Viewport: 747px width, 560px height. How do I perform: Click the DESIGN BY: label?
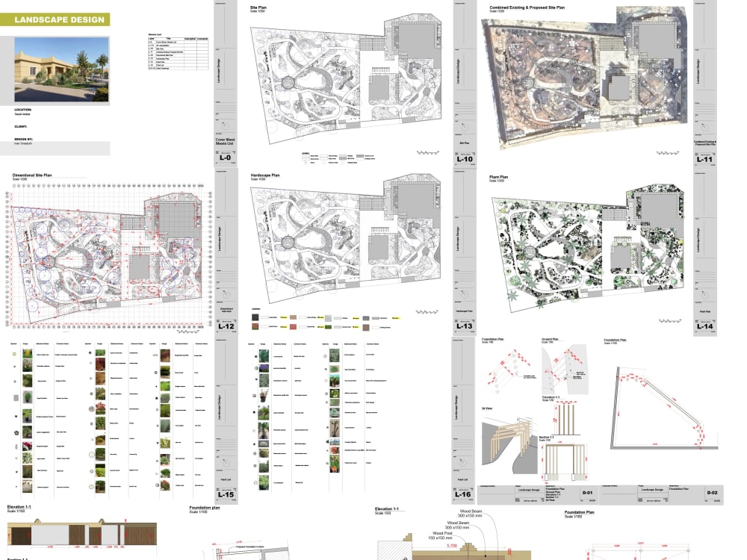click(x=23, y=140)
